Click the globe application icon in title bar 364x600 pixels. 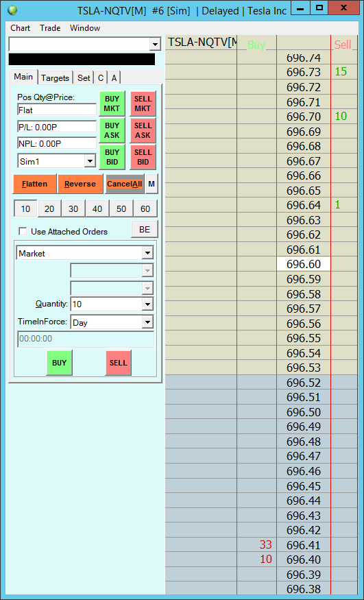tap(12, 10)
